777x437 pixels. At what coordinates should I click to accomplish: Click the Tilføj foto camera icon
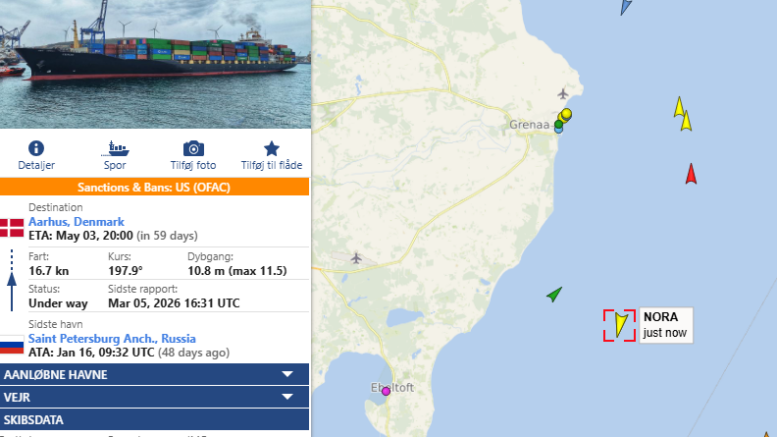click(x=193, y=148)
